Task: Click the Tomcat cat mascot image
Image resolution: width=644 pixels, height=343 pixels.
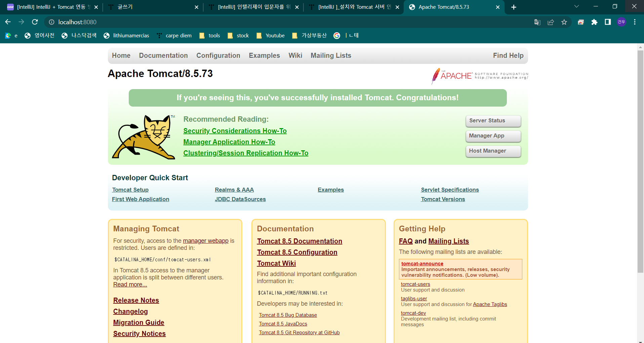Action: [144, 137]
